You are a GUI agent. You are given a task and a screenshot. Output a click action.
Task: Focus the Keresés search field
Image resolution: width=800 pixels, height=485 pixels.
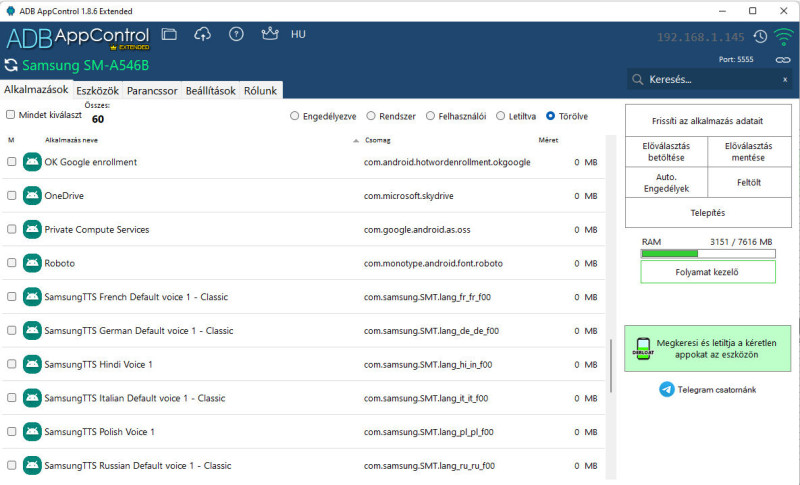pos(709,80)
